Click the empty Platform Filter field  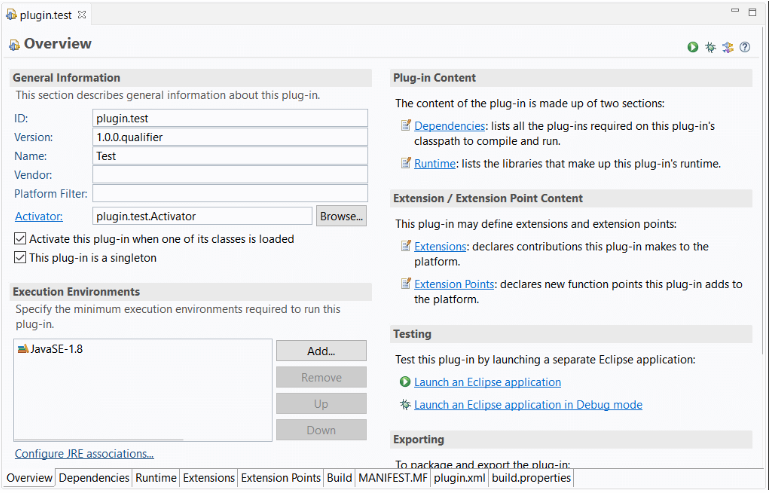(x=230, y=193)
